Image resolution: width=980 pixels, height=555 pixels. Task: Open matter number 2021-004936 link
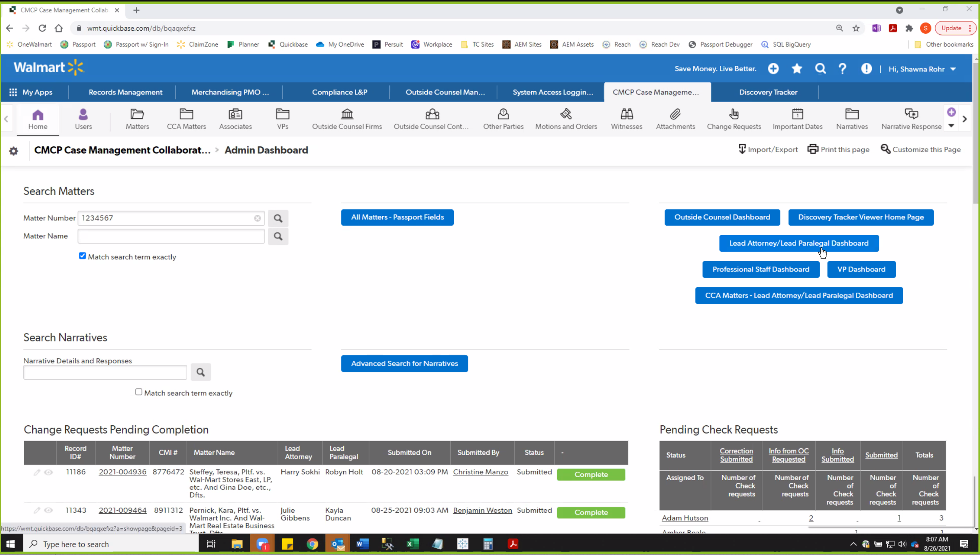[x=122, y=472]
